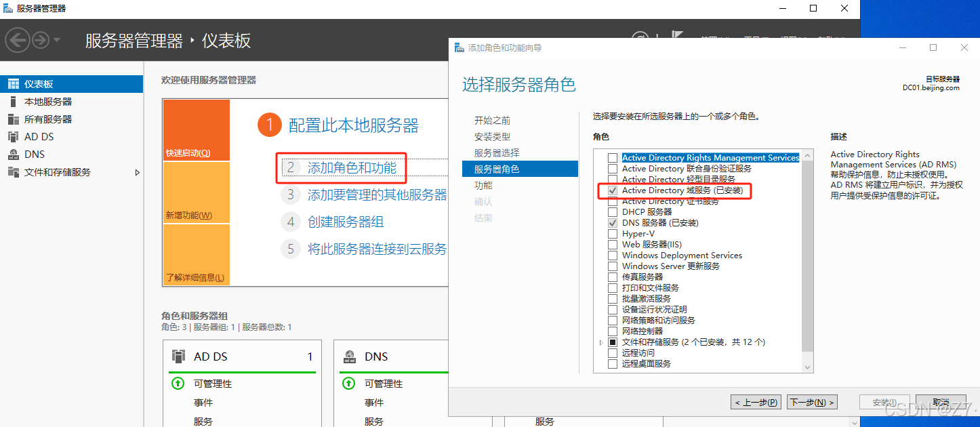Select the 快速启动(Q) tile
980x427 pixels.
(197, 130)
